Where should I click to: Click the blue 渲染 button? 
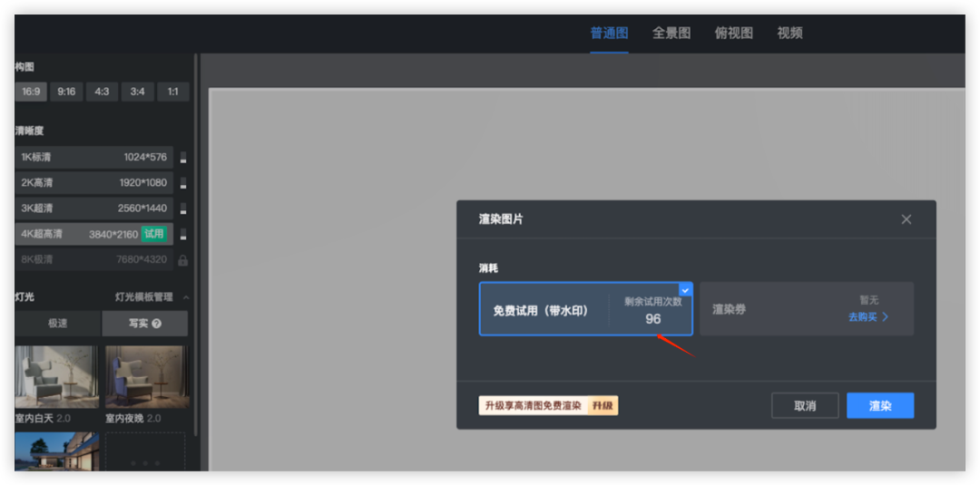[880, 406]
